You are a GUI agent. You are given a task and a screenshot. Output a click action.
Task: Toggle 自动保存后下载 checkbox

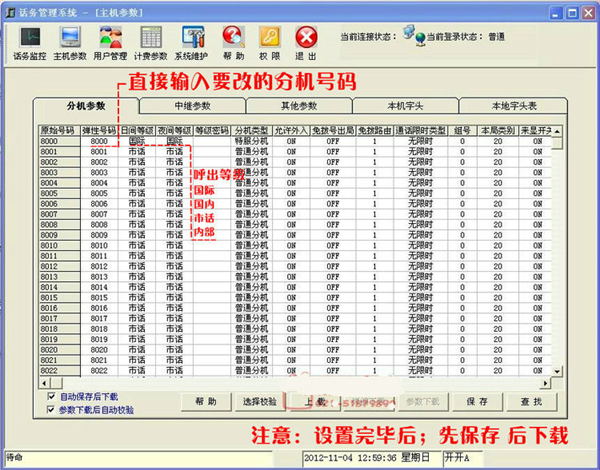(x=52, y=395)
